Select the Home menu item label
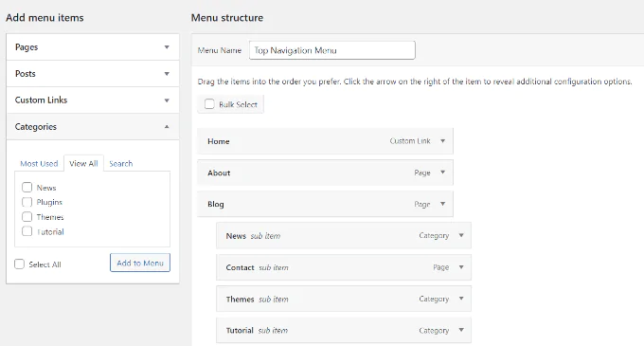 point(219,141)
